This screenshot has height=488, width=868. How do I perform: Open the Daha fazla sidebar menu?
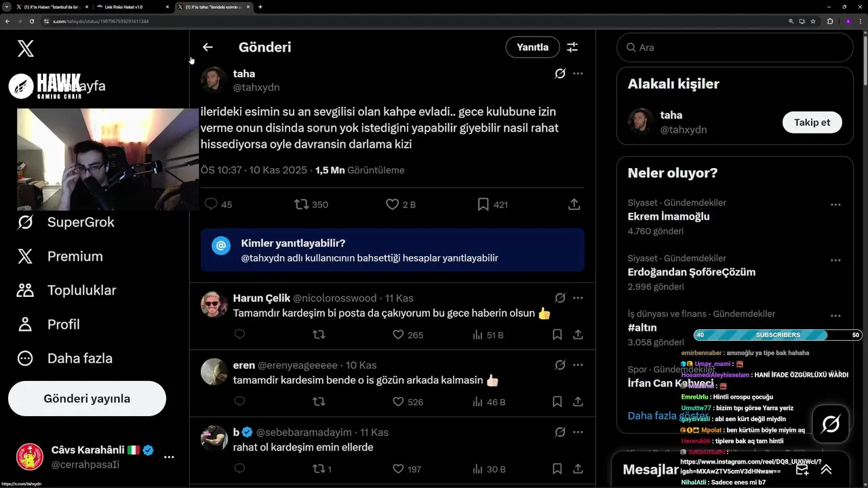[64, 358]
